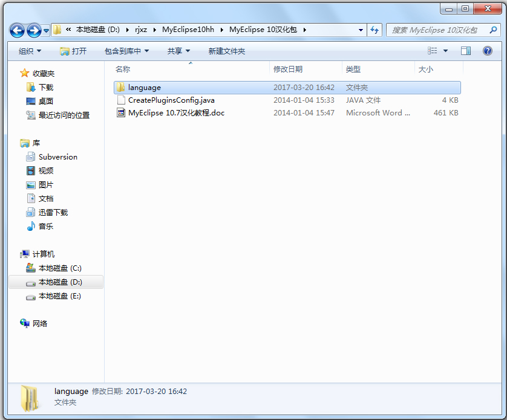Expand arrow after MyEclipse 10汉化包 breadcrumb

point(304,30)
